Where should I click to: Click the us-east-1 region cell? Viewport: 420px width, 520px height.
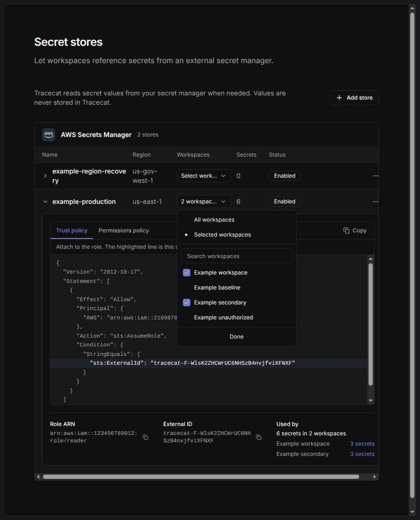coord(147,202)
